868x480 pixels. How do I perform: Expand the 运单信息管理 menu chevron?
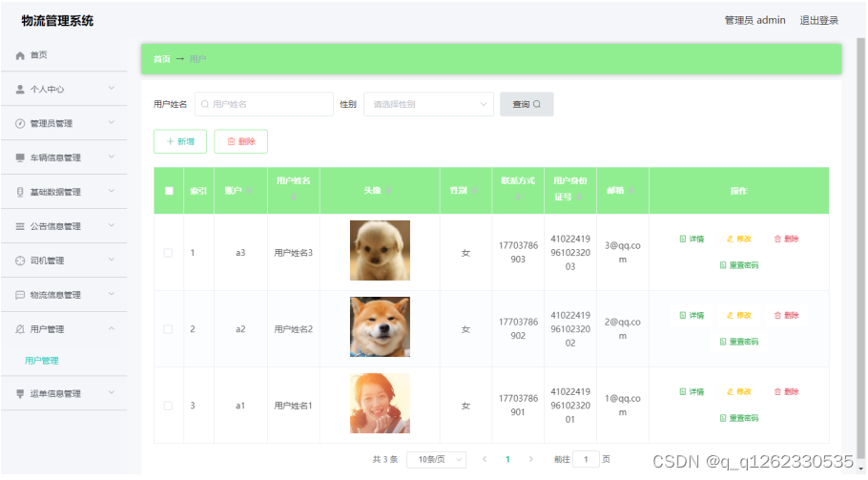pyautogui.click(x=112, y=393)
